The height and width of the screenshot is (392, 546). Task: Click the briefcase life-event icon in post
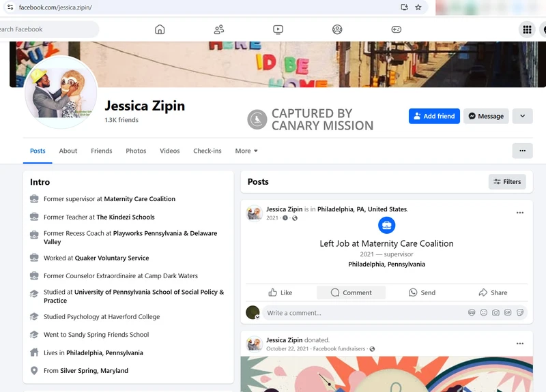(386, 226)
